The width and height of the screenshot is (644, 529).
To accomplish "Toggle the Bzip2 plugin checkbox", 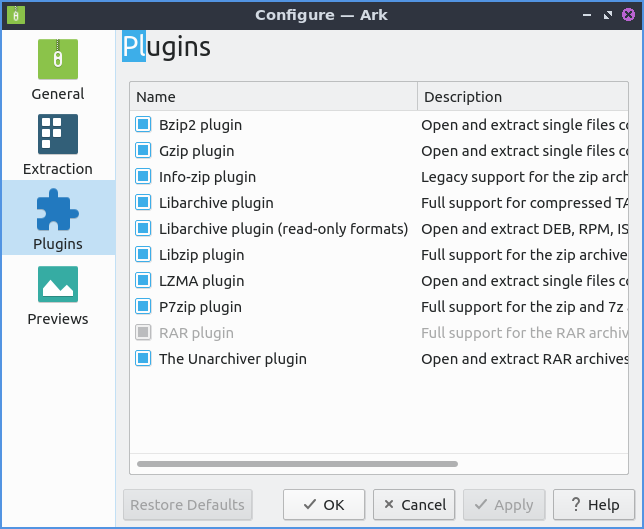I will pyautogui.click(x=143, y=125).
